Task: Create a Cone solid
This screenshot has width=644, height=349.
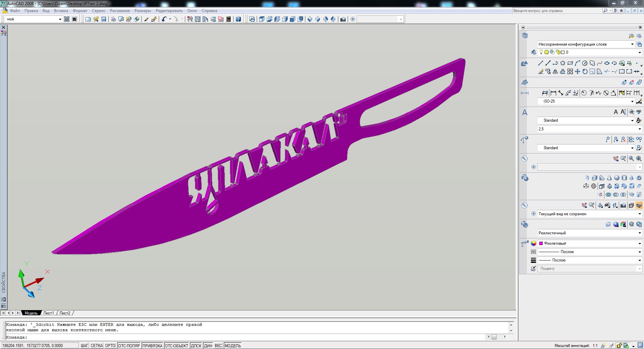Action: pyautogui.click(x=609, y=178)
